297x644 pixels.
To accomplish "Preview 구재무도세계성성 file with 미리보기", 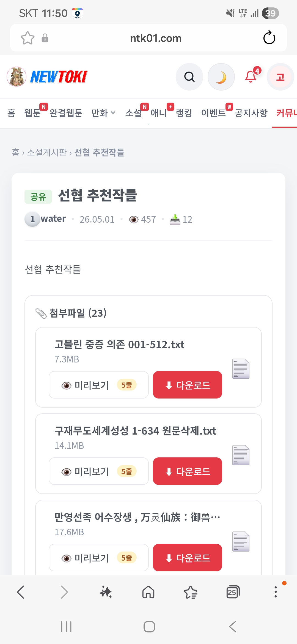I will 99,471.
